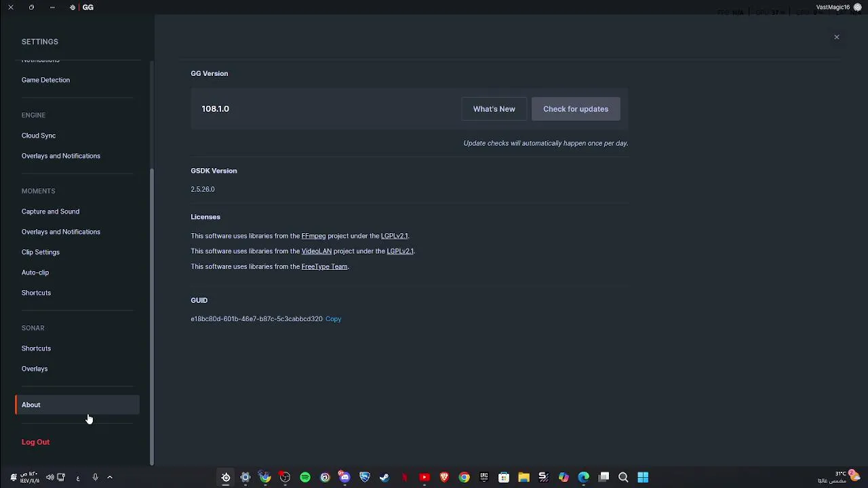The height and width of the screenshot is (488, 868).
Task: Open Rocket League from taskbar
Action: [365, 478]
